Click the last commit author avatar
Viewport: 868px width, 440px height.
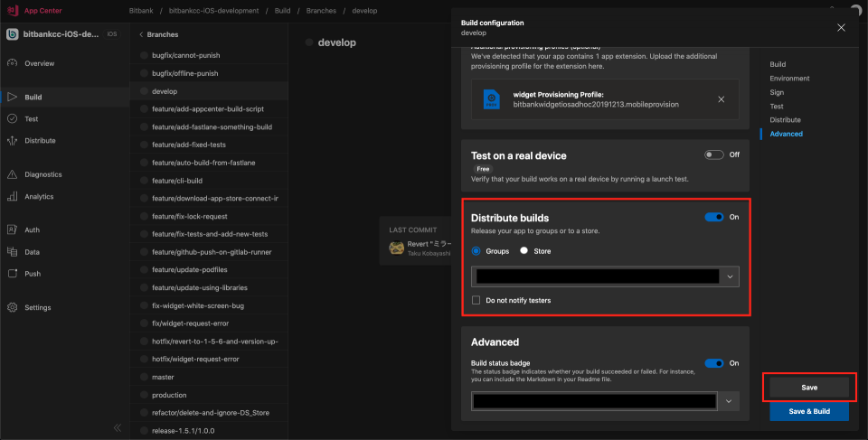pyautogui.click(x=396, y=248)
